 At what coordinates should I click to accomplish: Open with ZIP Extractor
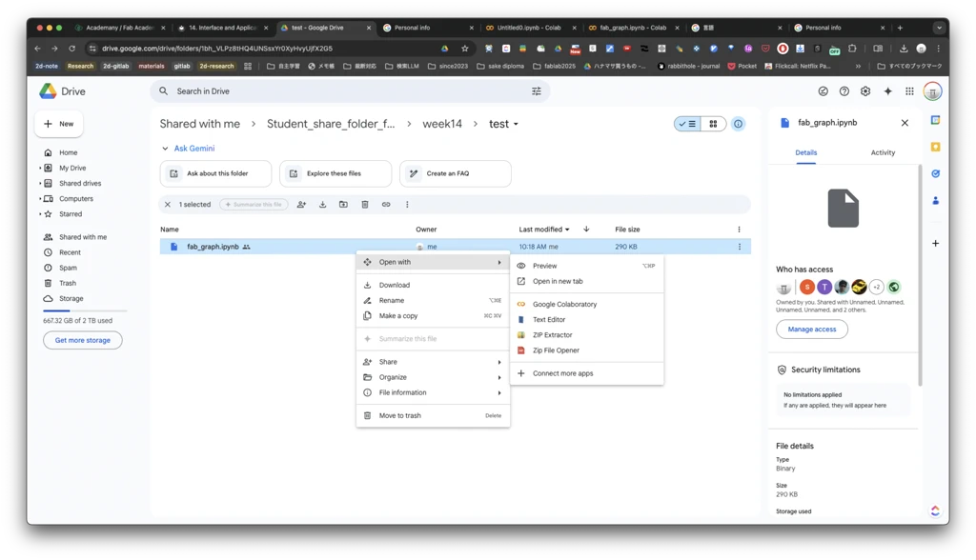tap(587, 334)
